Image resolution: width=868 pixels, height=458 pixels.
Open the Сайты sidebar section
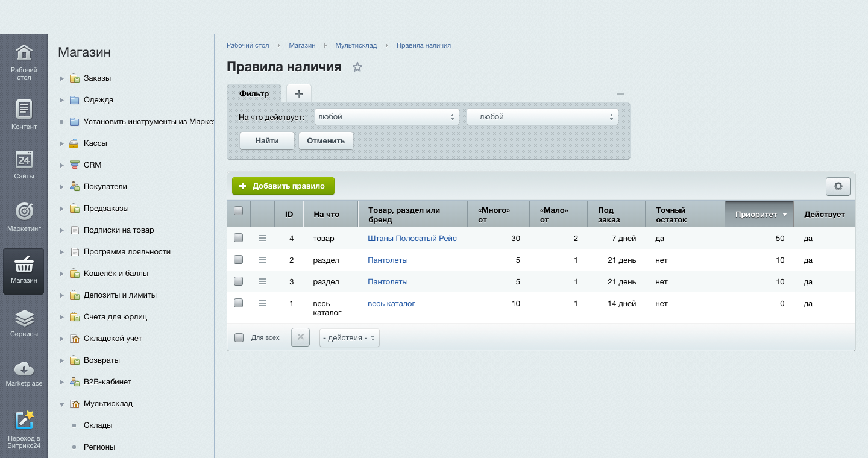pos(24,164)
